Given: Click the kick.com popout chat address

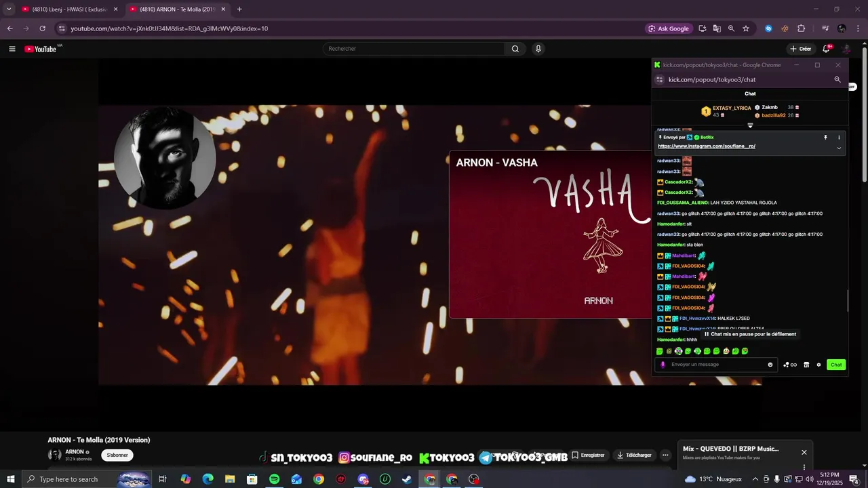Looking at the screenshot, I should point(712,79).
